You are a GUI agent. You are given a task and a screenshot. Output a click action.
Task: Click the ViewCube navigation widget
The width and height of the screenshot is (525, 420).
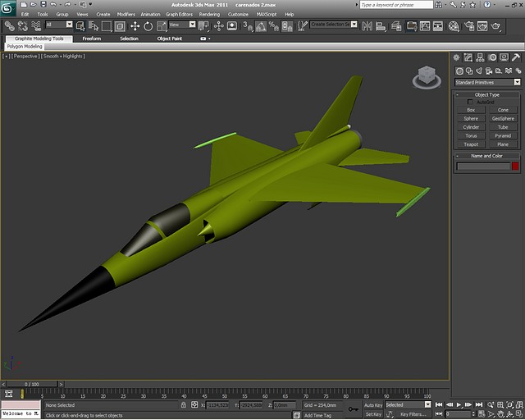pyautogui.click(x=427, y=77)
